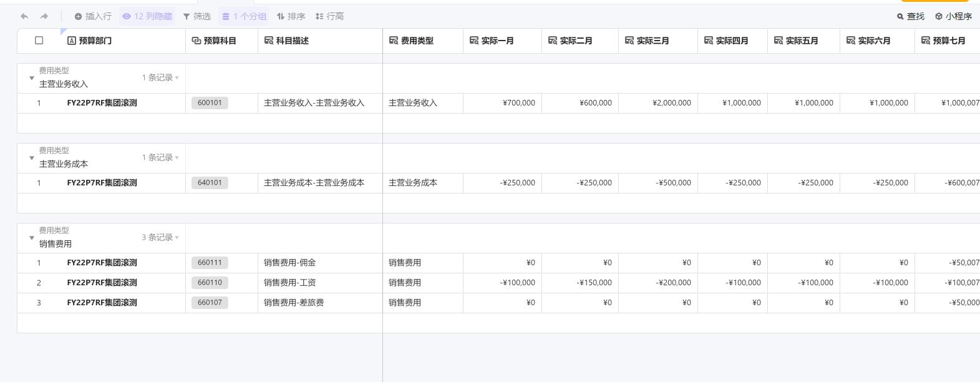Image resolution: width=980 pixels, height=382 pixels.
Task: Open the 小程序 mini-program panel
Action: (x=953, y=16)
